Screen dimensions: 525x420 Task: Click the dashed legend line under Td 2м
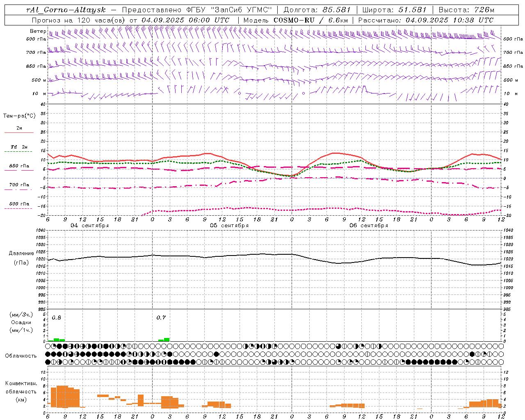tap(19, 152)
